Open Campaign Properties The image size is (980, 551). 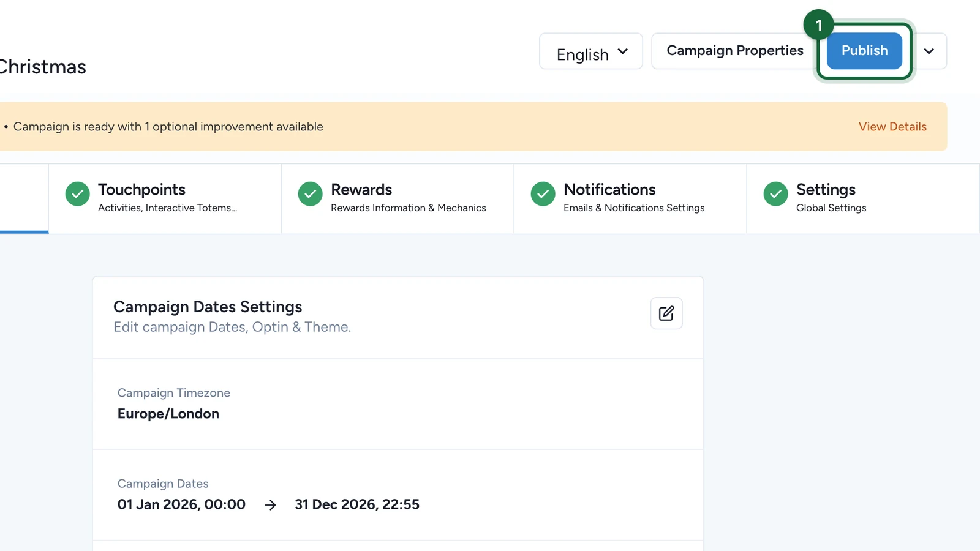click(x=735, y=51)
